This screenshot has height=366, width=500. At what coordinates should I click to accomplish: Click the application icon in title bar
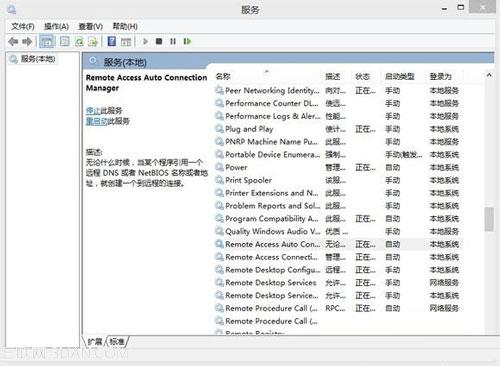(12, 10)
